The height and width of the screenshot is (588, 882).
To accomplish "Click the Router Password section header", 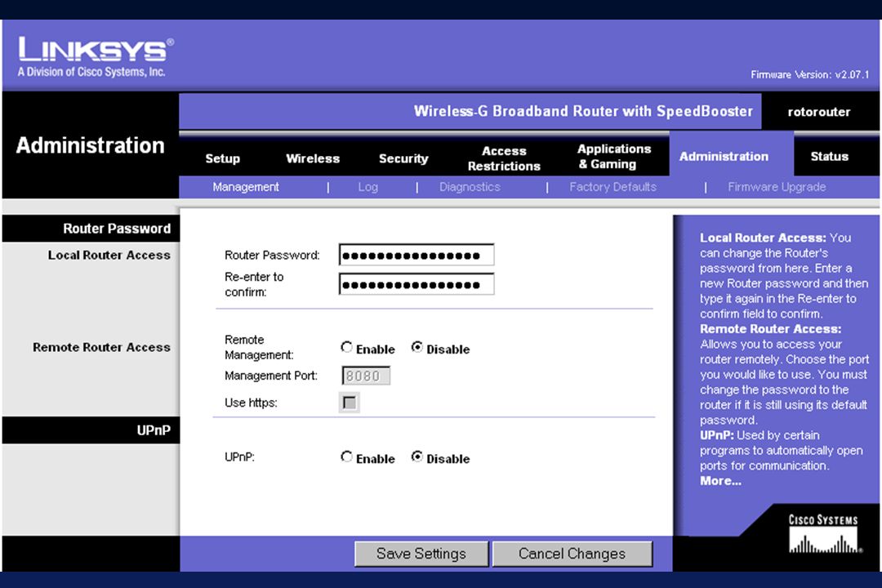I will (117, 229).
